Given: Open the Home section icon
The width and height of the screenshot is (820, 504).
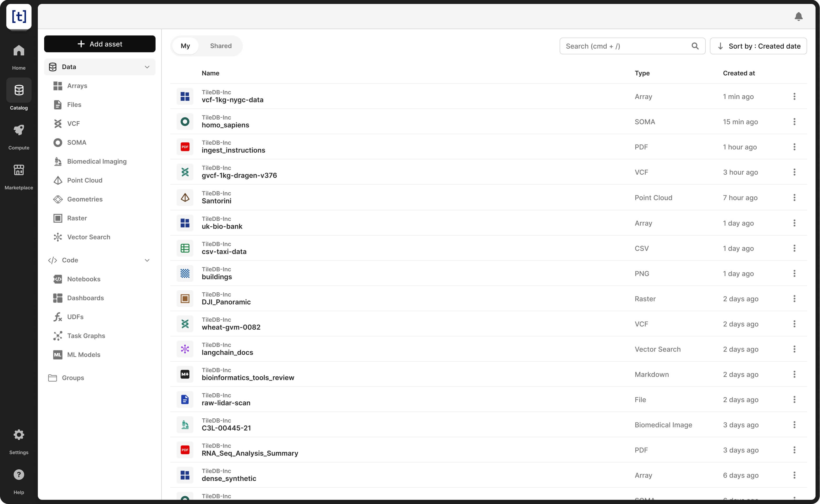Looking at the screenshot, I should tap(19, 51).
